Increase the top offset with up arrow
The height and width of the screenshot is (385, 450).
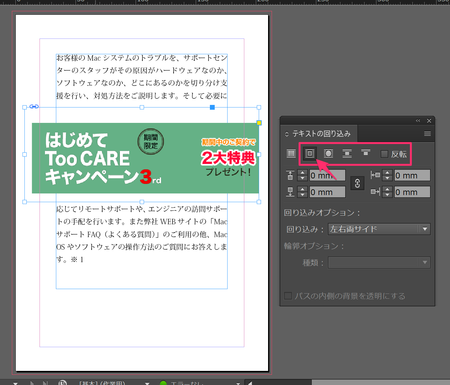302,173
